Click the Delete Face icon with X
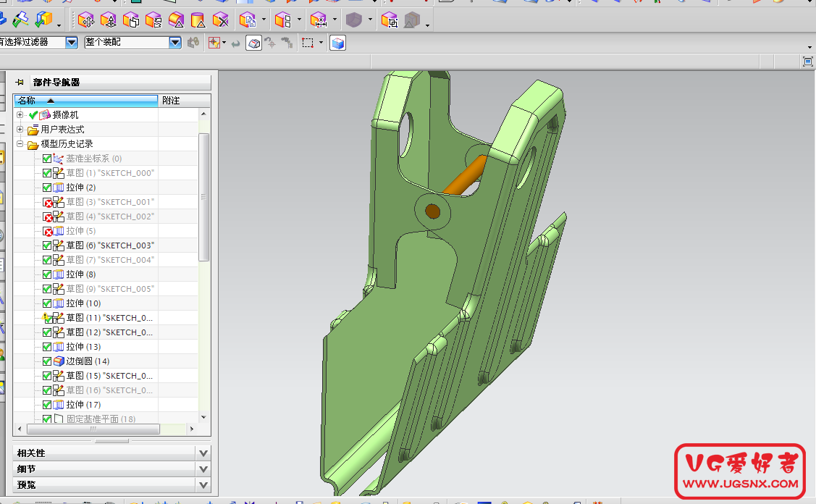816x504 pixels. click(221, 20)
